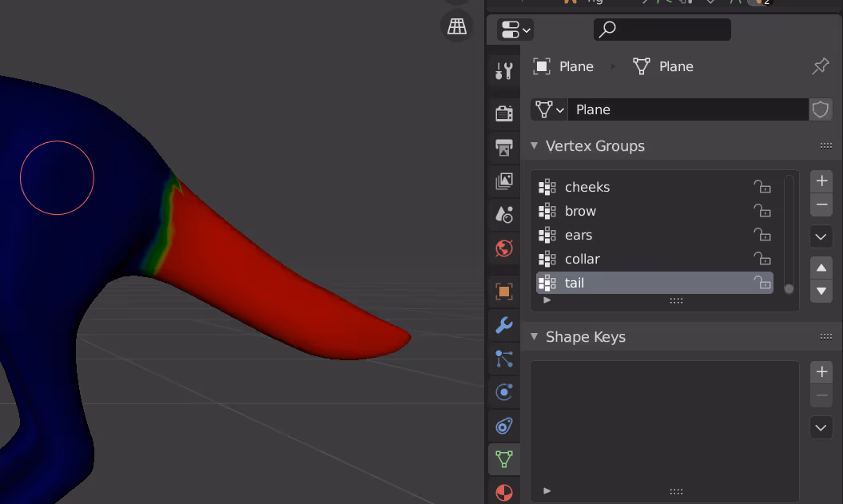Open the Object Constraints tab
843x504 pixels.
503,426
